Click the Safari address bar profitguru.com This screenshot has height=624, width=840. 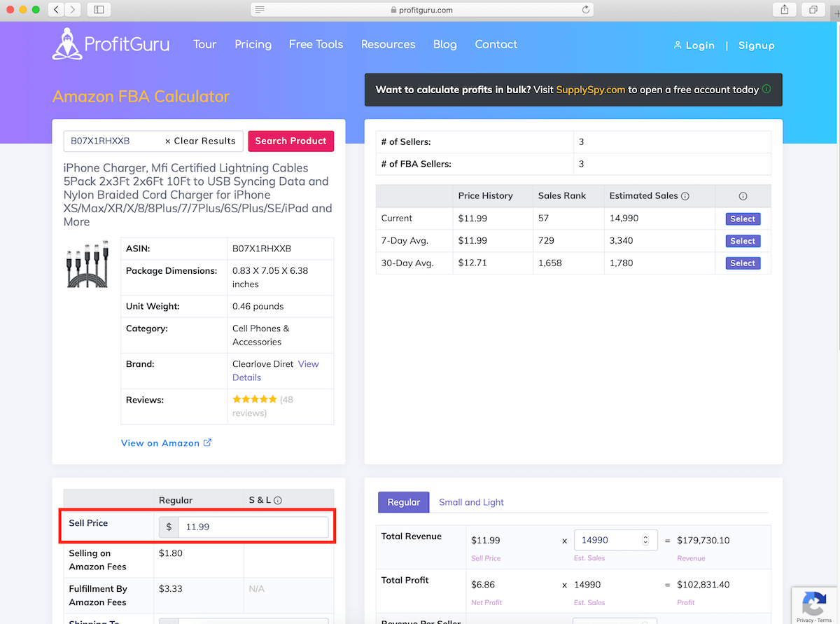point(421,10)
